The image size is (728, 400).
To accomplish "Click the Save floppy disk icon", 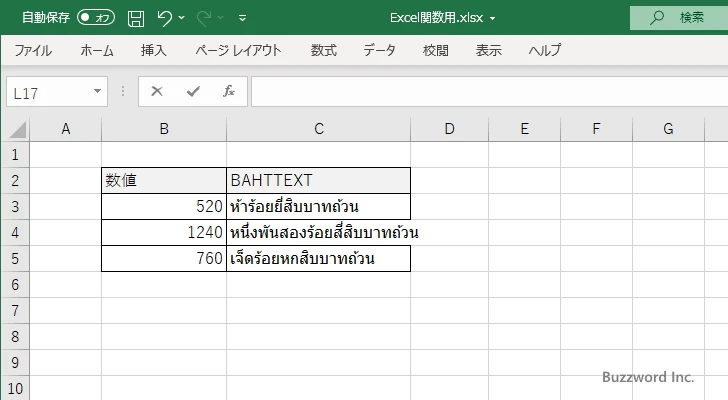I will 136,18.
